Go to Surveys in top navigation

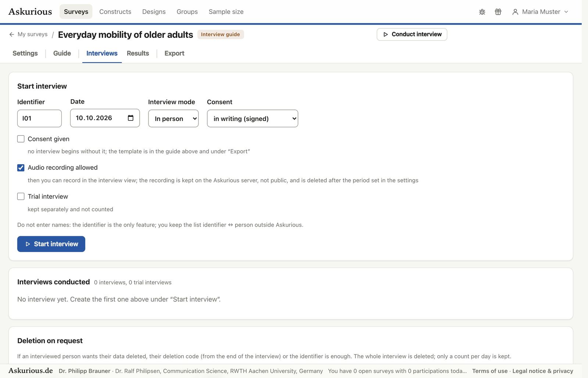pos(76,12)
